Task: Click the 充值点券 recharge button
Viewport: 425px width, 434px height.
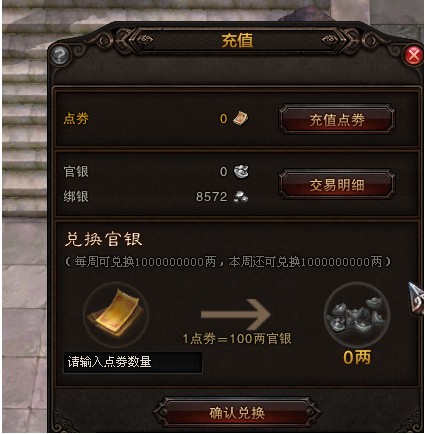Action: pos(337,120)
